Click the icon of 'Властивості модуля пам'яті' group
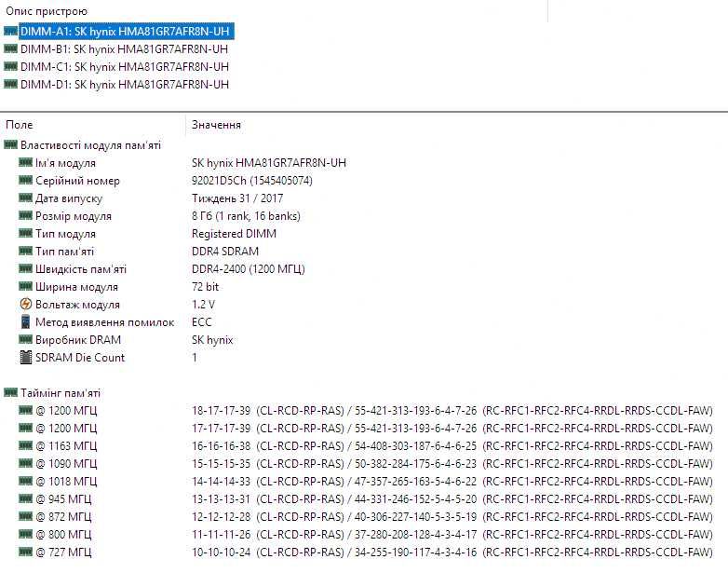 10,144
